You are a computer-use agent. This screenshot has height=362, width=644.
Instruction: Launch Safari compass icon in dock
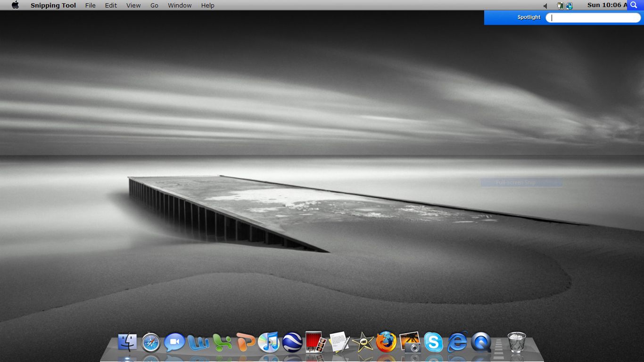151,342
